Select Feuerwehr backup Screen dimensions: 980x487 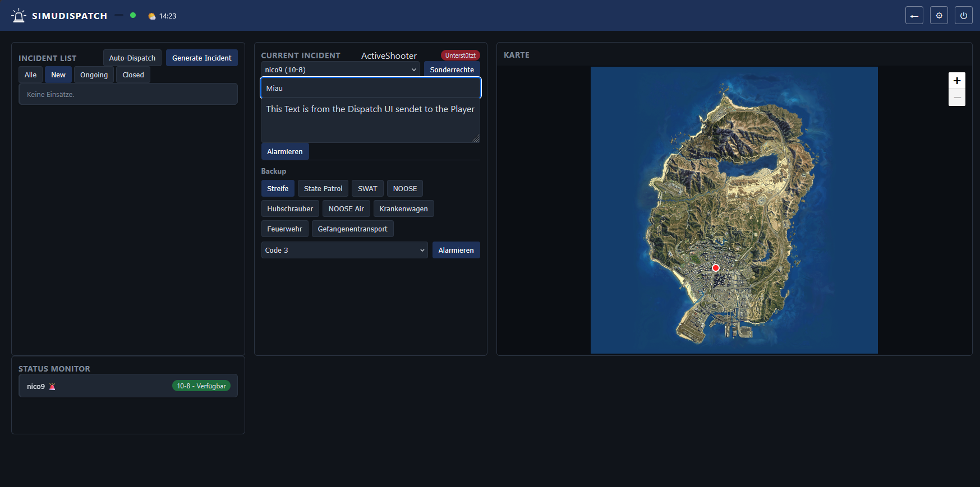tap(285, 229)
